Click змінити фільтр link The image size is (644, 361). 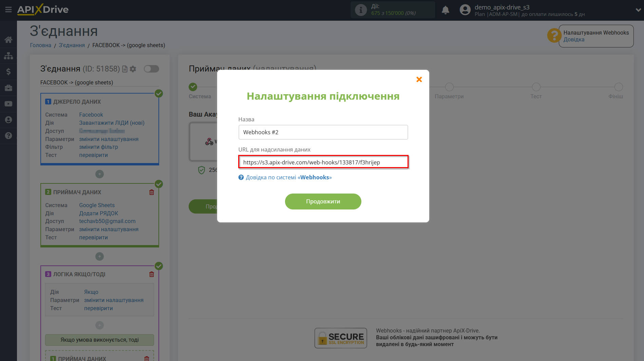[x=98, y=147]
